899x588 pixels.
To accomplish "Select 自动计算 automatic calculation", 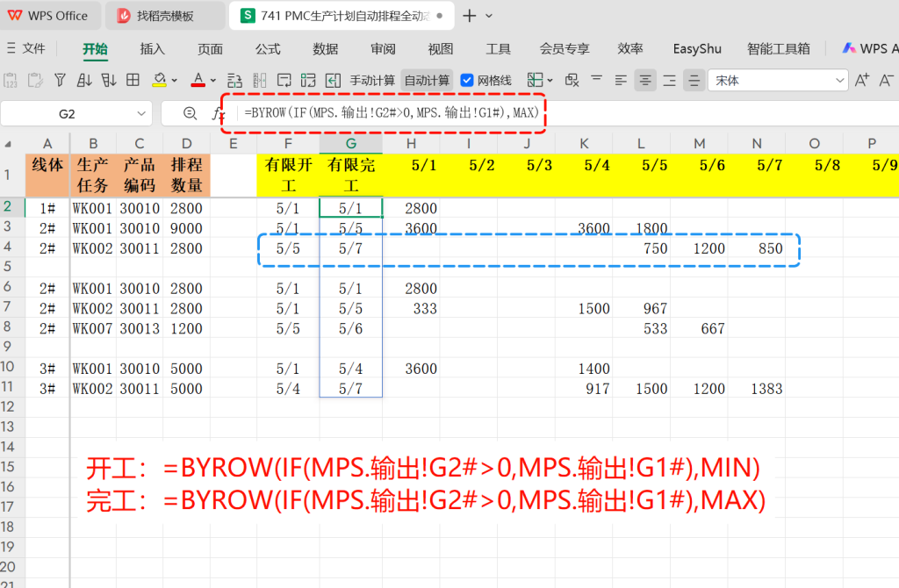I will [428, 81].
